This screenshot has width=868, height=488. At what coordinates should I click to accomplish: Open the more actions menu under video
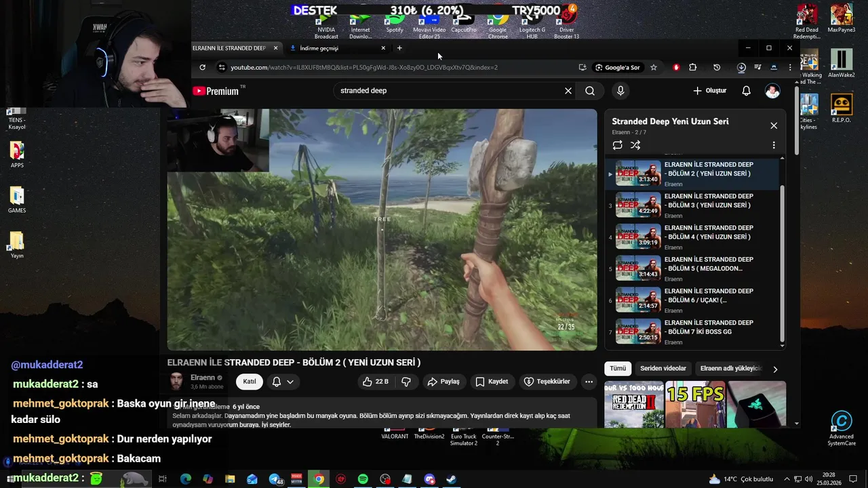pos(589,382)
